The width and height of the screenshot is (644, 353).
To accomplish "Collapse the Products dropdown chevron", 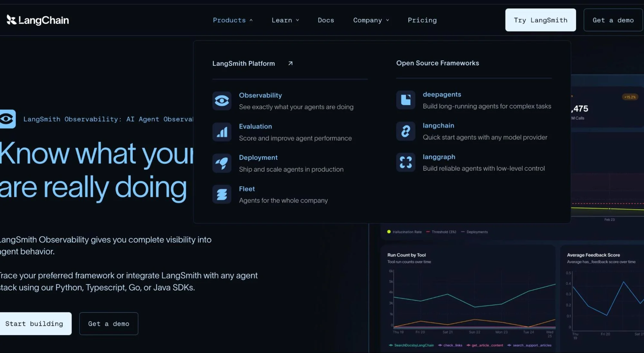I will pos(251,20).
